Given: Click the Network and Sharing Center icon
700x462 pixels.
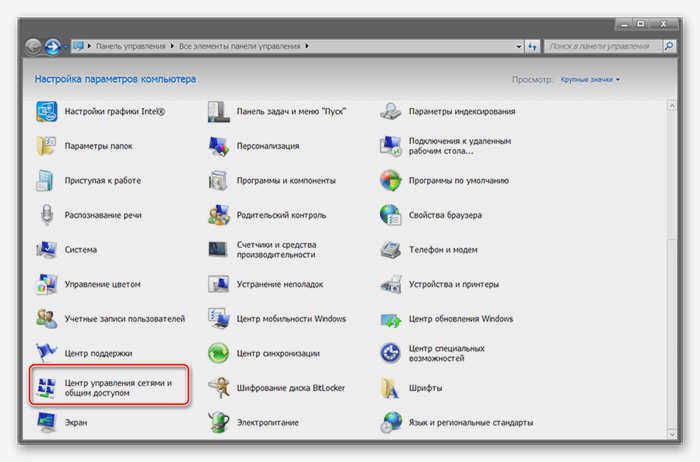Looking at the screenshot, I should (46, 388).
